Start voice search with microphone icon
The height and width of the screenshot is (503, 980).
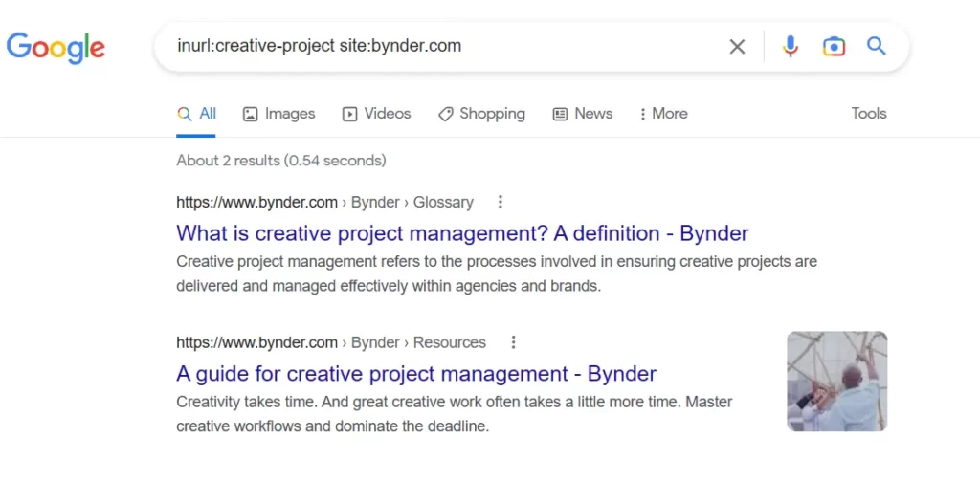(x=790, y=46)
